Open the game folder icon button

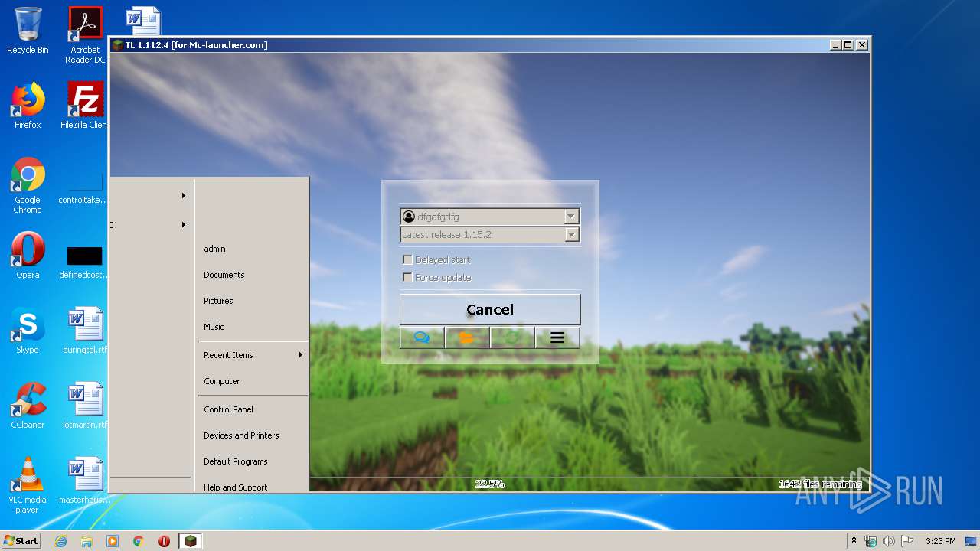[467, 337]
